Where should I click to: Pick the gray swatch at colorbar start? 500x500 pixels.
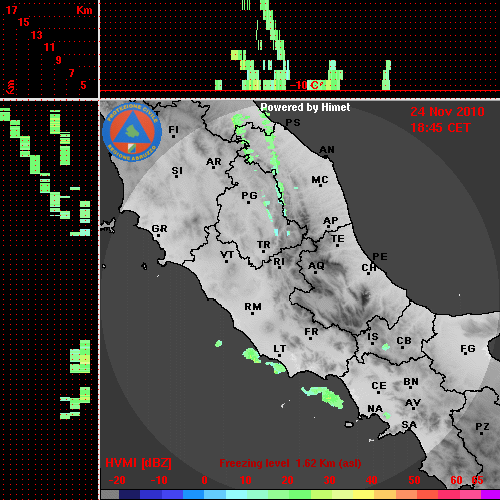(x=110, y=494)
